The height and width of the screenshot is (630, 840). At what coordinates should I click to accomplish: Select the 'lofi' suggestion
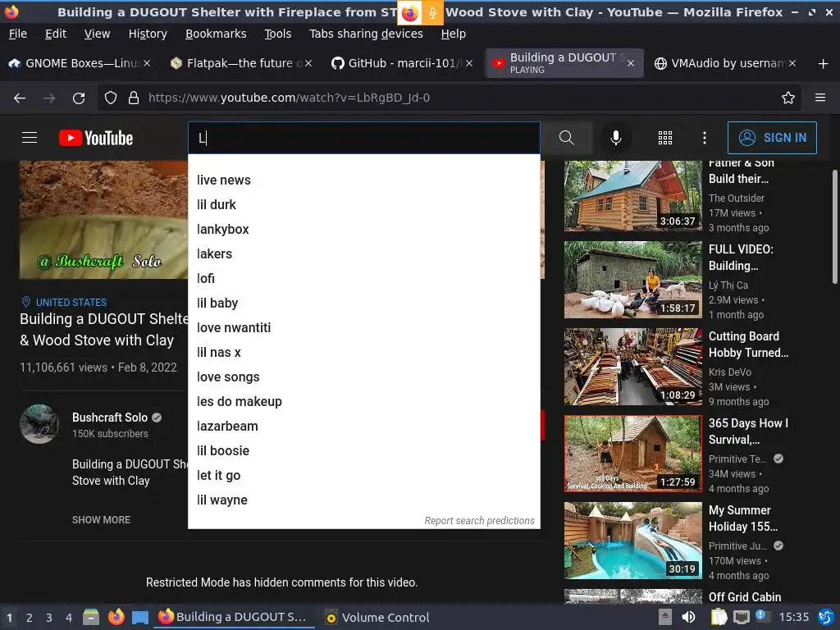click(x=363, y=279)
